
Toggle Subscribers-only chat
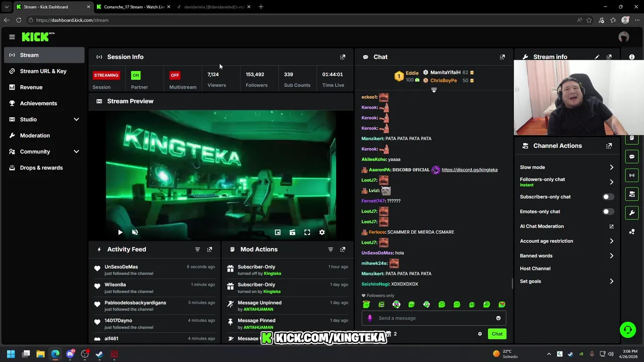coord(608,197)
